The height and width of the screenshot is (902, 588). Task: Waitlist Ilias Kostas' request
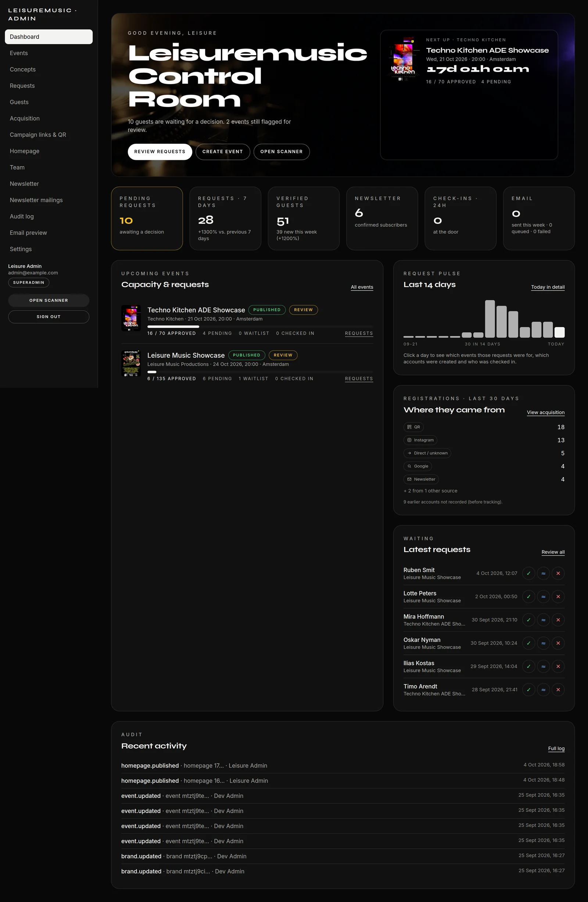(543, 666)
